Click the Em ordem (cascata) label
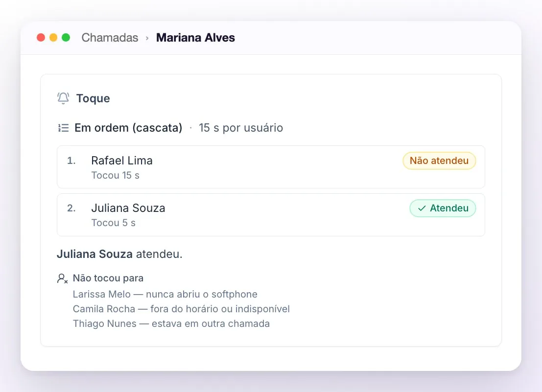Image resolution: width=542 pixels, height=392 pixels. [x=128, y=128]
